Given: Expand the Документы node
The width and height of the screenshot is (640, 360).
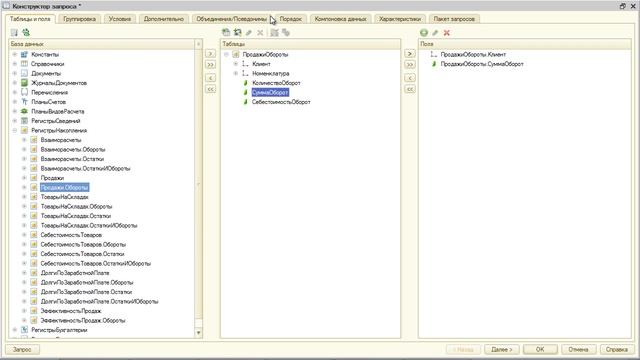Looking at the screenshot, I should [15, 73].
